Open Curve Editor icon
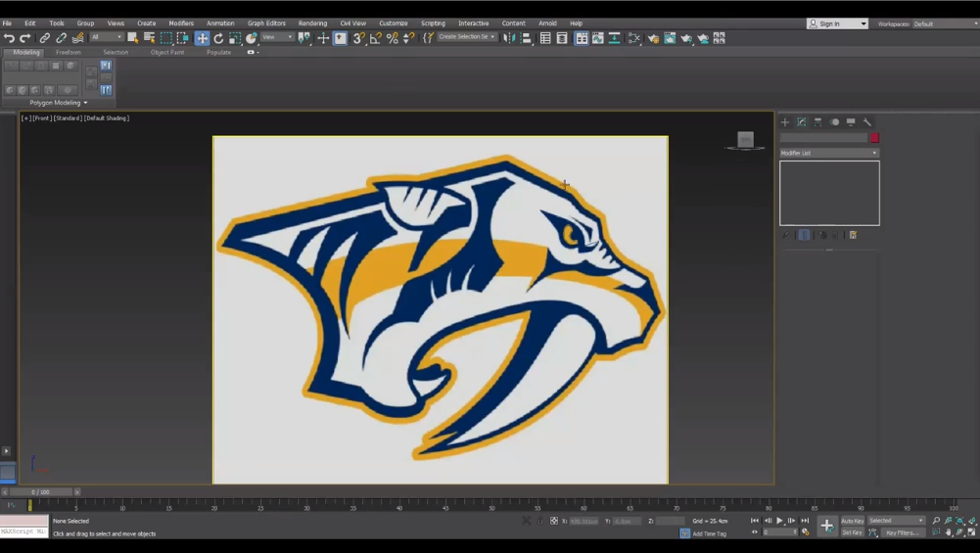The height and width of the screenshot is (553, 980). (598, 38)
